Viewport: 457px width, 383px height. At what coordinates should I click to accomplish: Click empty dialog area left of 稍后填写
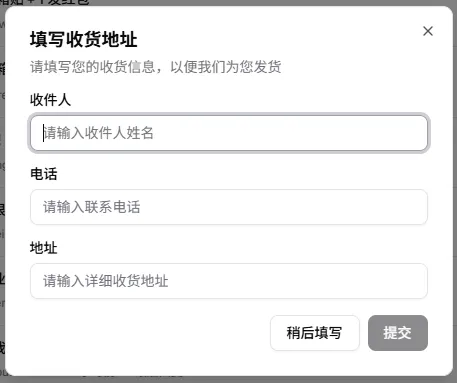(150, 333)
